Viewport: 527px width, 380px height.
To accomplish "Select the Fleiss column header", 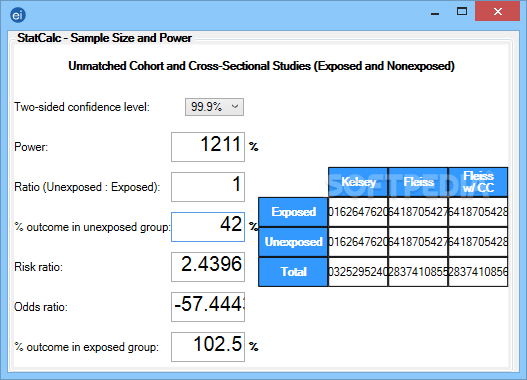I will click(418, 182).
